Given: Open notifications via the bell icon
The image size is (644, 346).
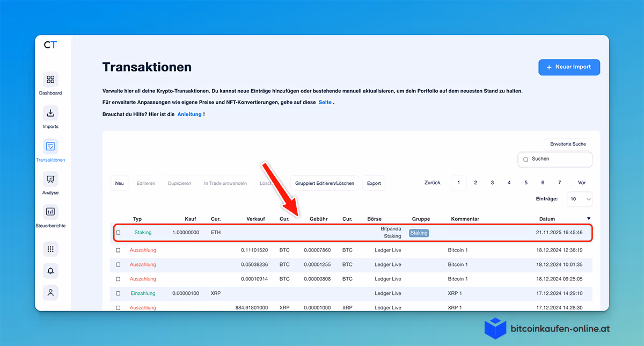Looking at the screenshot, I should pyautogui.click(x=50, y=271).
